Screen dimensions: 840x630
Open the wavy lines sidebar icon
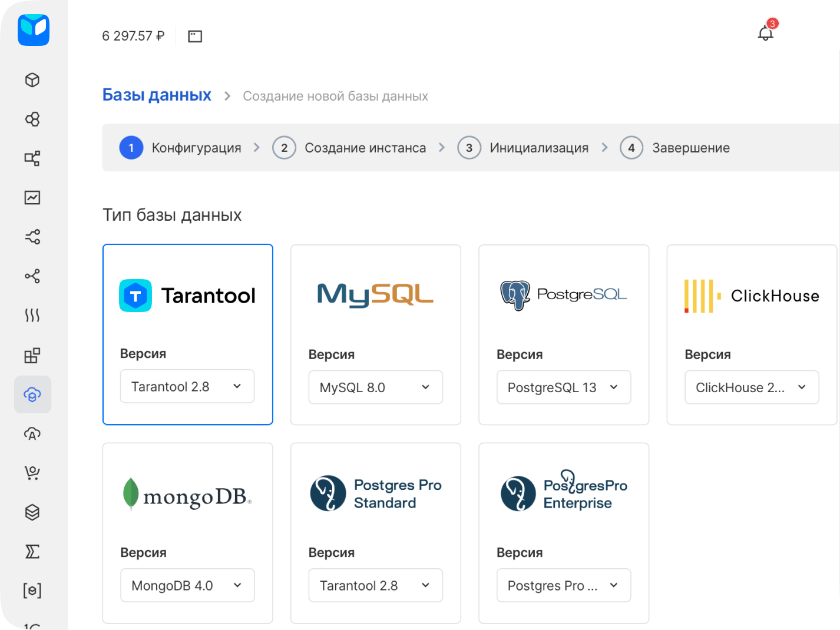[32, 316]
